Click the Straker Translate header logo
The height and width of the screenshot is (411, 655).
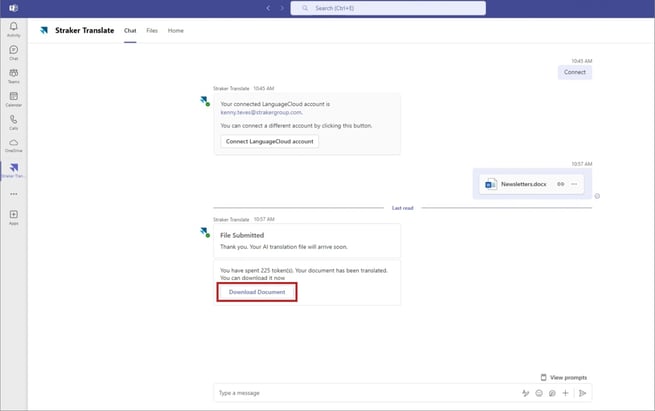pos(44,30)
